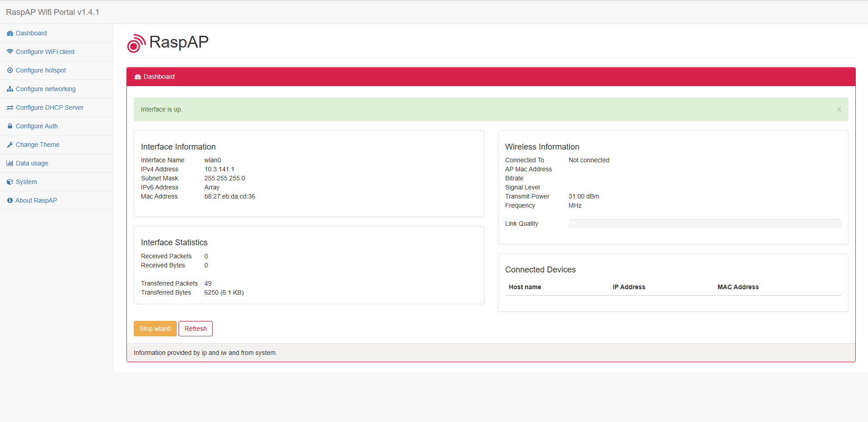Click the networking sitemap icon
Image resolution: width=868 pixels, height=422 pixels.
10,89
